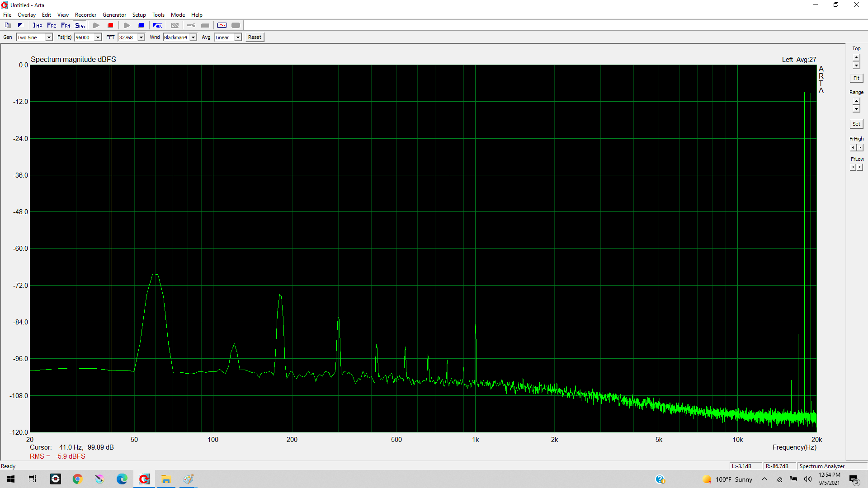Click the gray rounded rectangle toolbar icon
This screenshot has width=868, height=488.
point(236,25)
